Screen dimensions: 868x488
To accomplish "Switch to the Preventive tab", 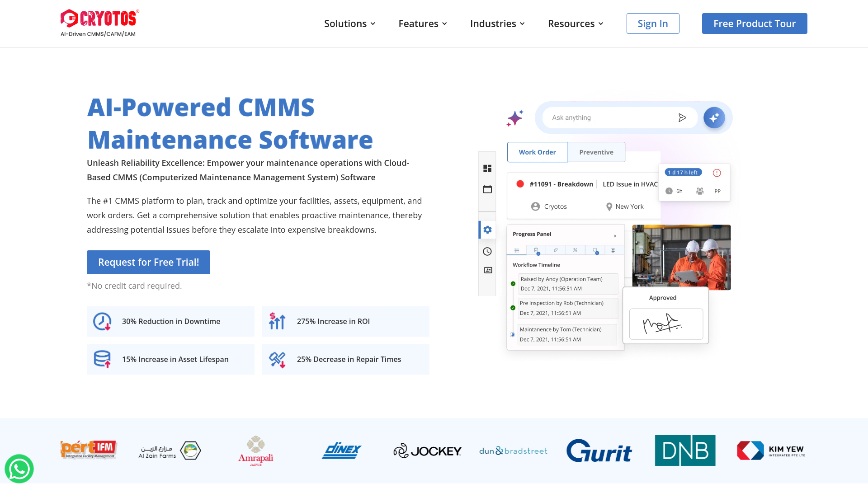I will coord(596,152).
